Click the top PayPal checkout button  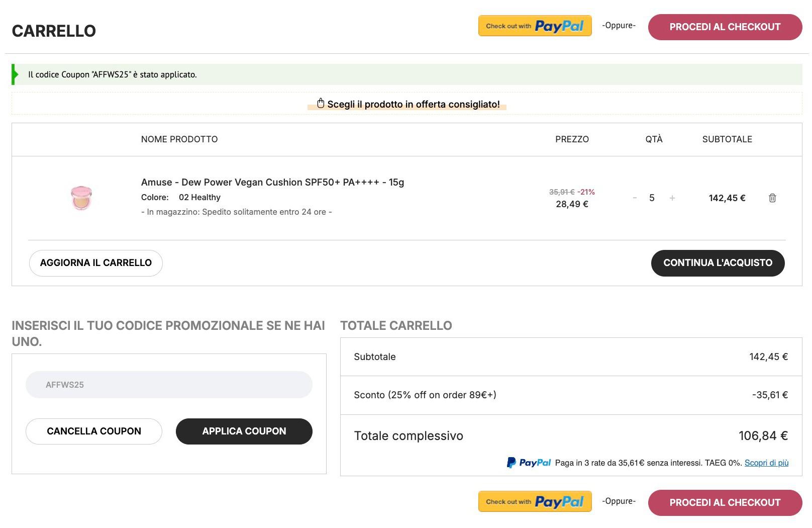click(535, 26)
